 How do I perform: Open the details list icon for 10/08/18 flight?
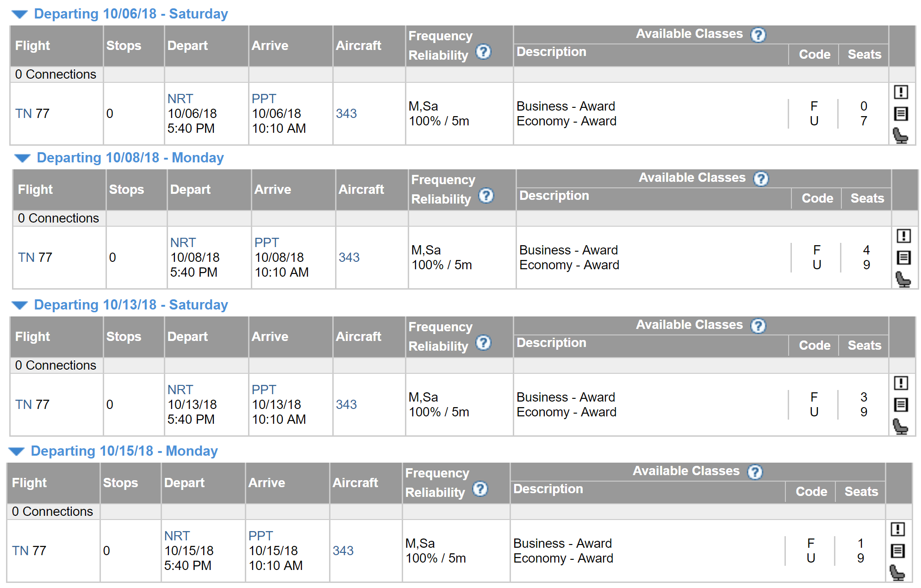[903, 258]
